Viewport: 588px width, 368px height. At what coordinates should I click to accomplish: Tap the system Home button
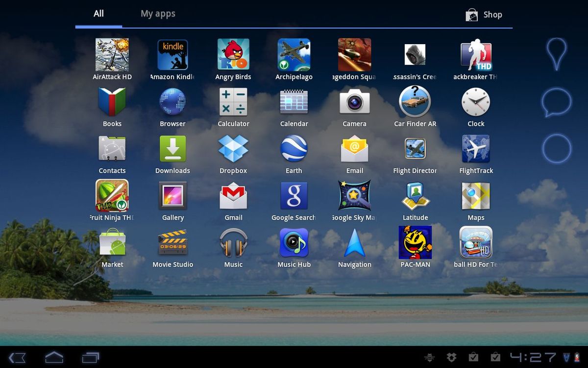(x=54, y=357)
